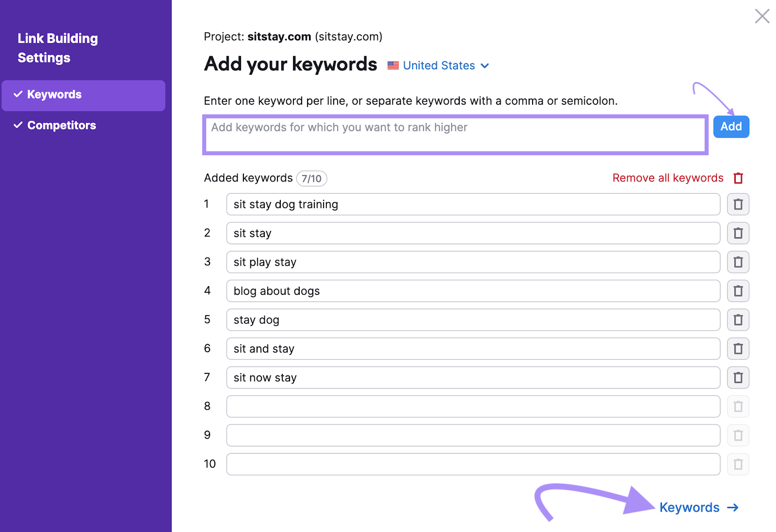Screen dimensions: 776x532
Task: Delete the "blog about dogs" keyword
Action: click(738, 291)
